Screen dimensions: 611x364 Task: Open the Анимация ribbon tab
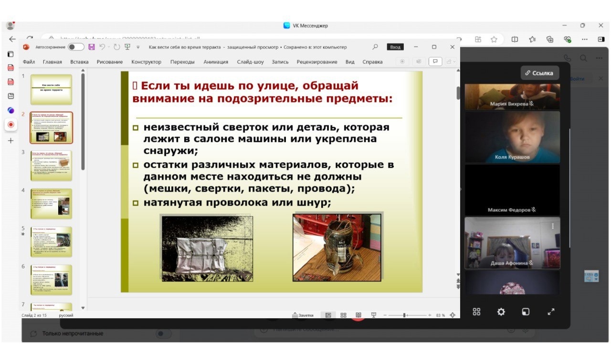point(216,62)
